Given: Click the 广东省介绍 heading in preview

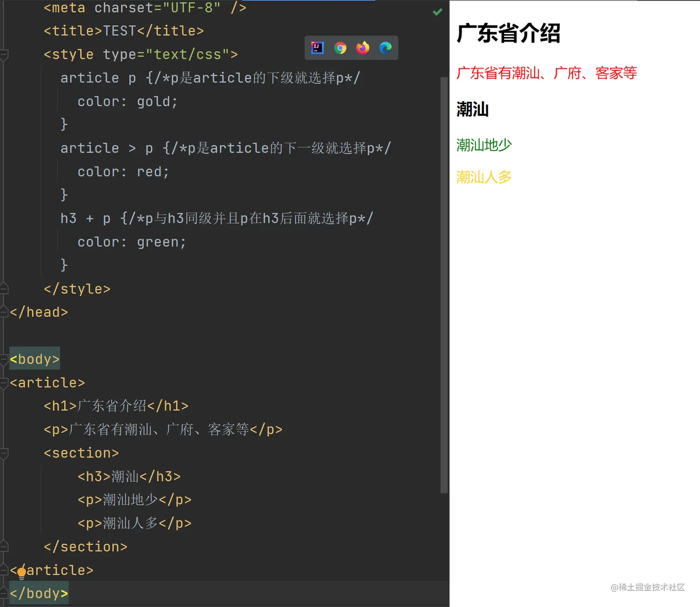Looking at the screenshot, I should [x=508, y=33].
